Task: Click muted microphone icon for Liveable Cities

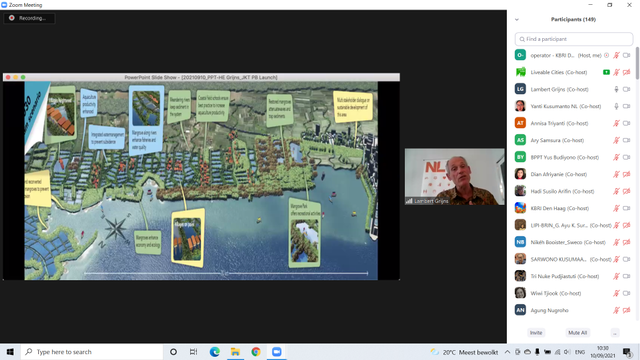Action: (616, 72)
